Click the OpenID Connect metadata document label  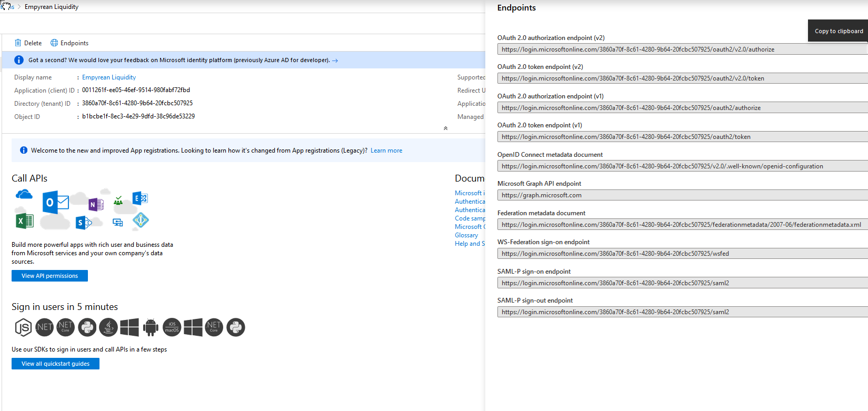coord(550,155)
